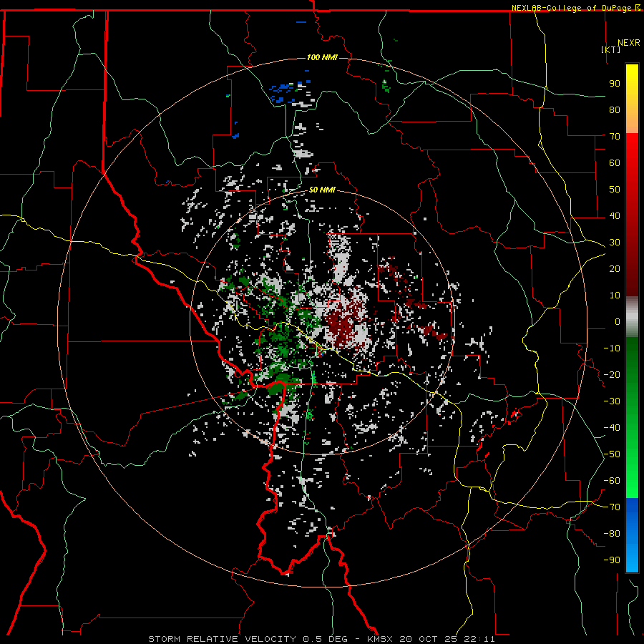644x644 pixels.
Task: Click the 100 NMI range ring label
Action: coord(322,57)
